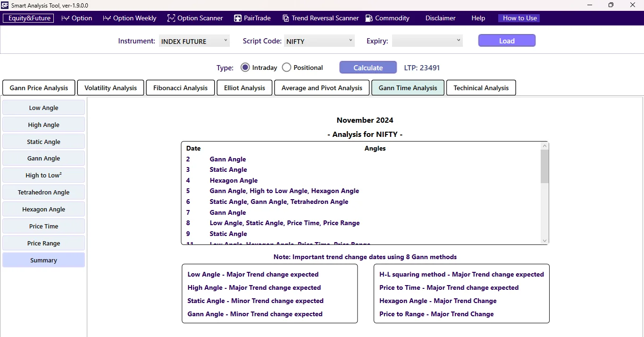Screen dimensions: 644x337
Task: Switch to the Gann Price Analysis tab
Action: (39, 87)
